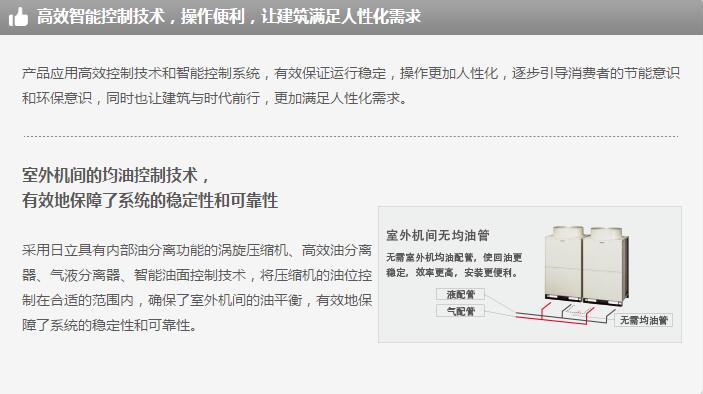Click the thumbs-up icon in the header
The width and height of the screenshot is (703, 394).
pyautogui.click(x=18, y=17)
